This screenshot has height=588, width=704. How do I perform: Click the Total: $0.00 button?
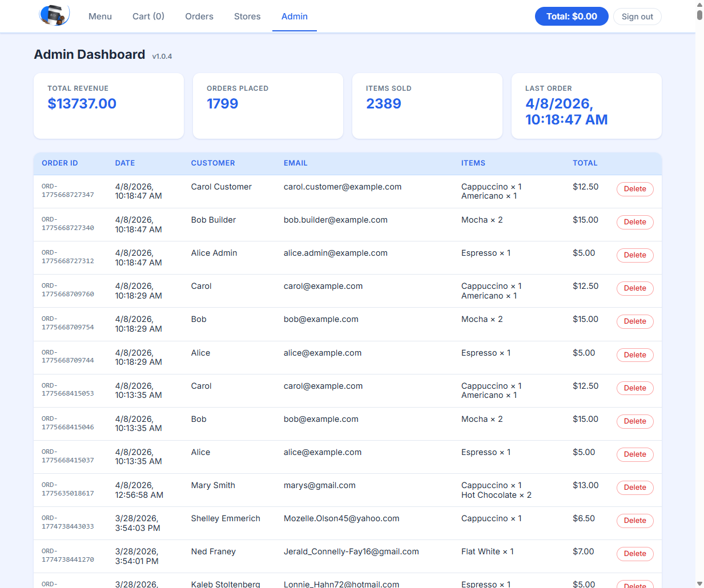point(572,17)
